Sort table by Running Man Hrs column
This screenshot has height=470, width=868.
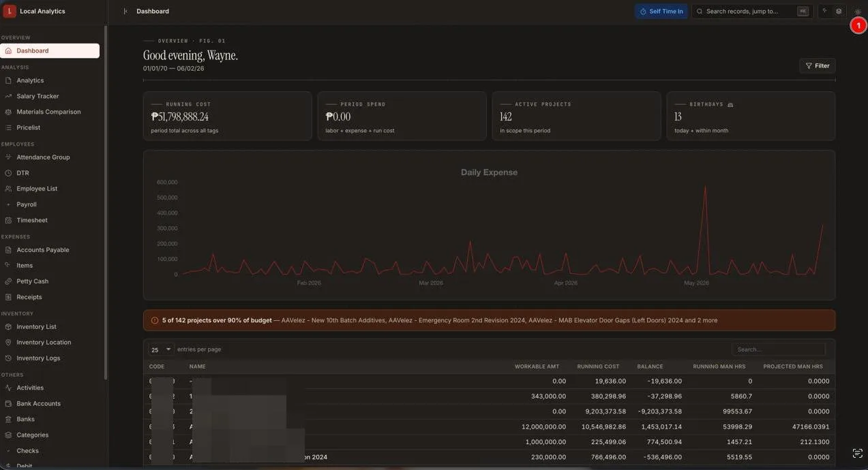click(719, 366)
